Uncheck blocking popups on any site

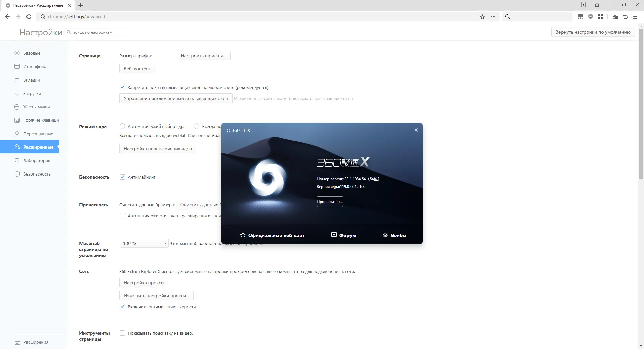122,87
